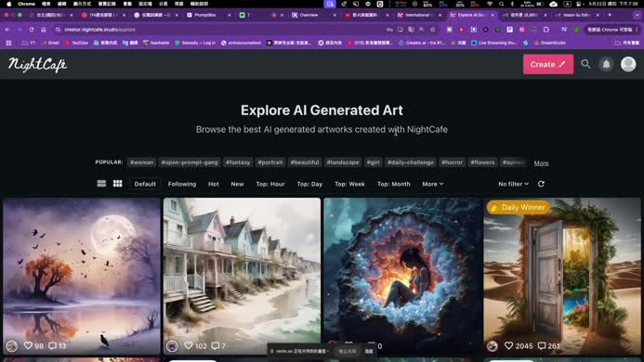Image resolution: width=644 pixels, height=362 pixels.
Task: Click the creator avatar on the beach houses artwork
Action: pos(172,346)
